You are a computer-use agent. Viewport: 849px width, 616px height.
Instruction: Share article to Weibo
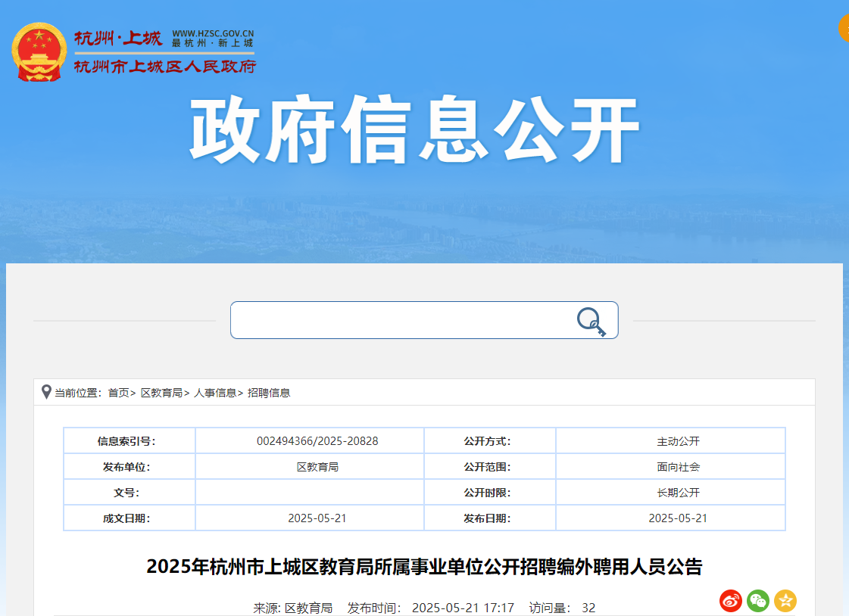[x=731, y=601]
